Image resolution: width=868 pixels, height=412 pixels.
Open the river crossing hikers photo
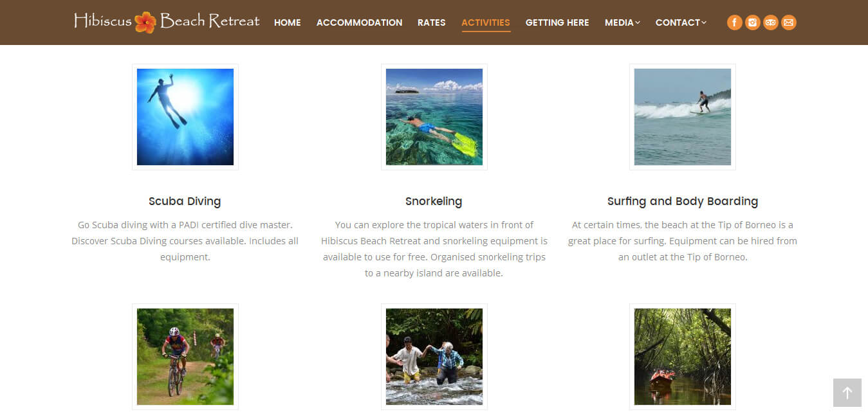434,357
